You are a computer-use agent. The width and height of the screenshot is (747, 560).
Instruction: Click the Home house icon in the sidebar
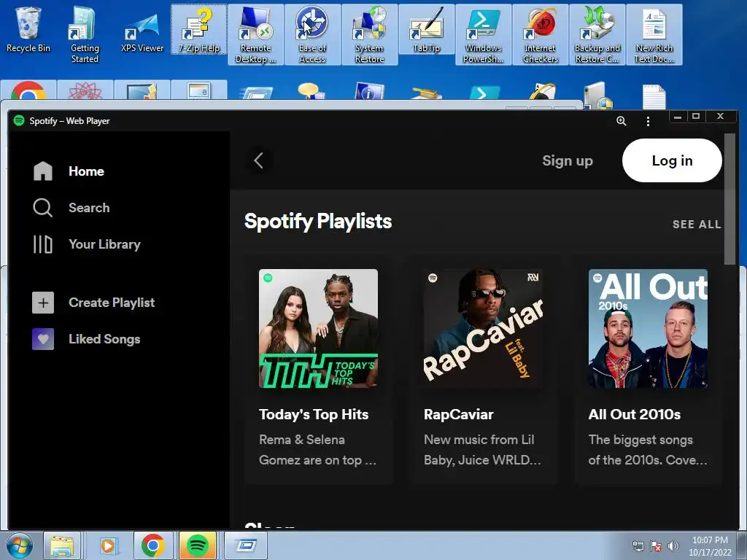(x=43, y=171)
